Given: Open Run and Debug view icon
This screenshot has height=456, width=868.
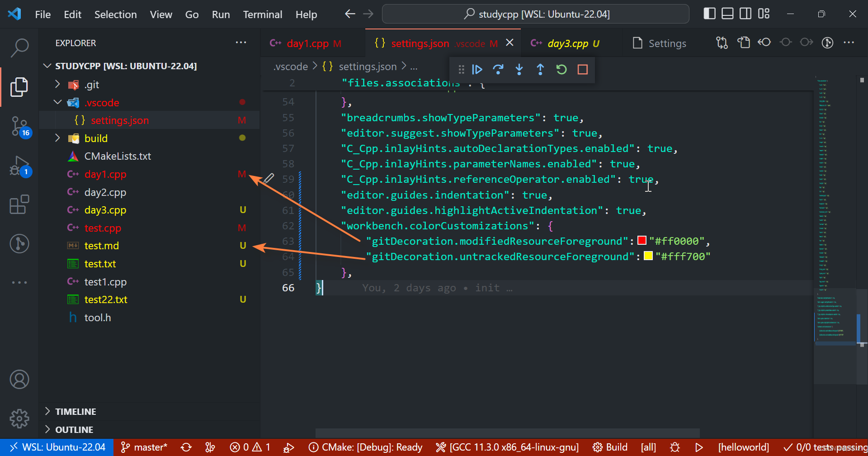Looking at the screenshot, I should [x=19, y=166].
